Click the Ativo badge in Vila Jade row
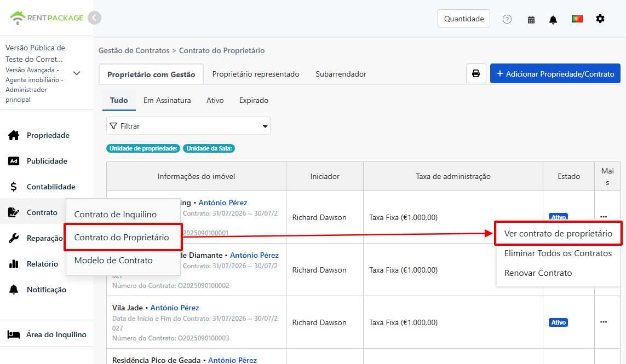The height and width of the screenshot is (364, 626). tap(558, 322)
